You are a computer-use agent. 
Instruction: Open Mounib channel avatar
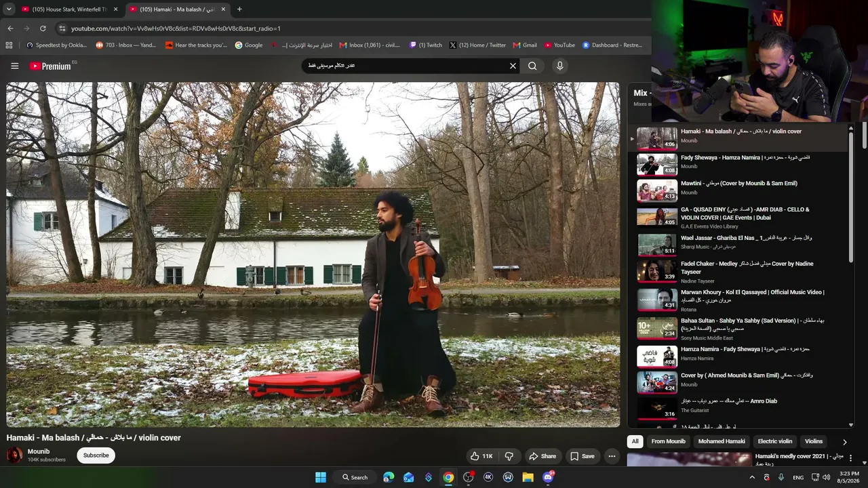point(14,455)
